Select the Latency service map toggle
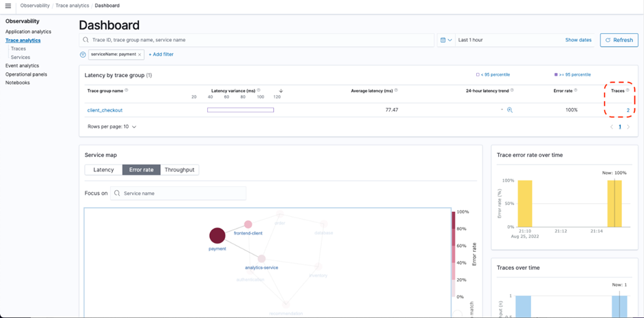Viewport: 644px width, 318px height. (x=103, y=170)
